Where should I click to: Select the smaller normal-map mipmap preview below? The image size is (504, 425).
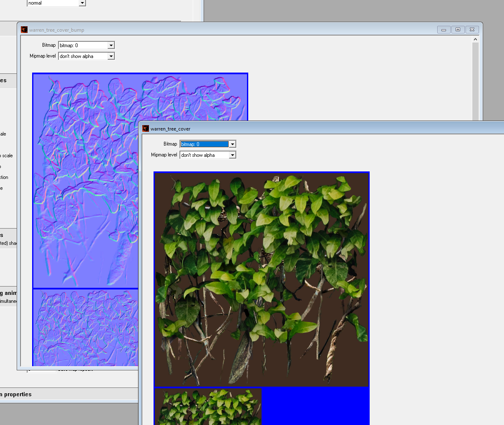[86, 328]
